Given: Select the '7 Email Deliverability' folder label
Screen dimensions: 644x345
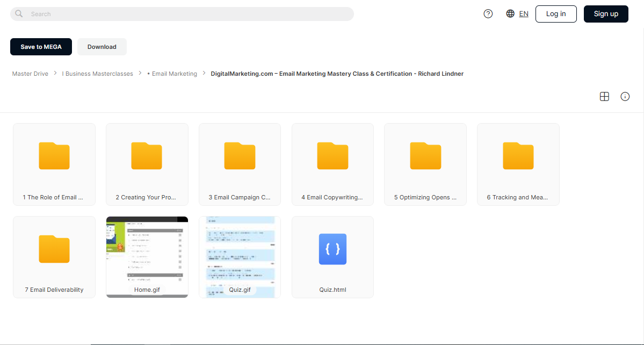Looking at the screenshot, I should [54, 290].
